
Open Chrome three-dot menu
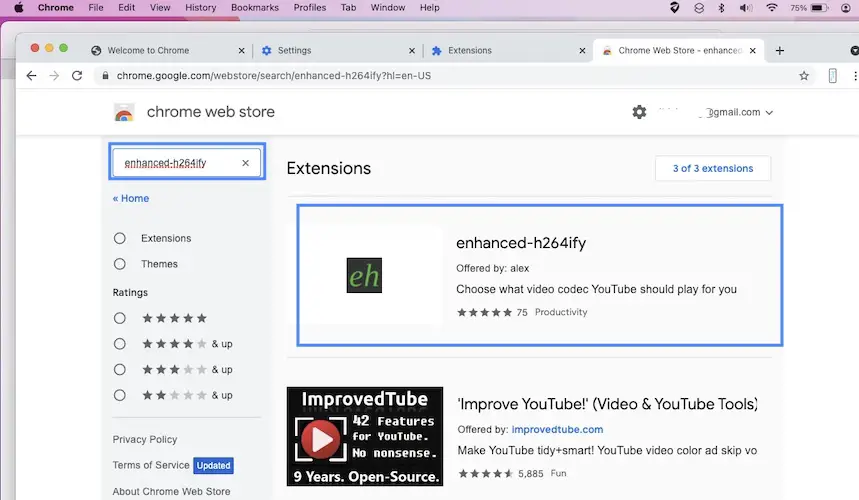pos(855,76)
